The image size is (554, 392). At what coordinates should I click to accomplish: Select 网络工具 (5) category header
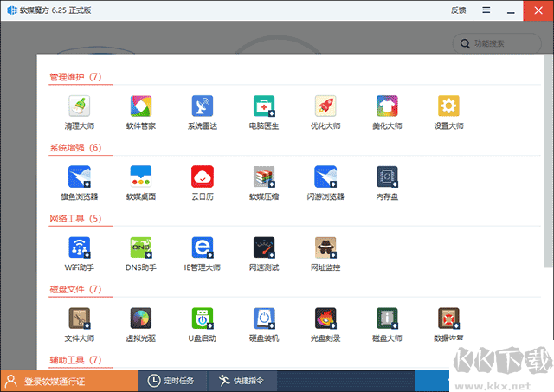tap(75, 218)
